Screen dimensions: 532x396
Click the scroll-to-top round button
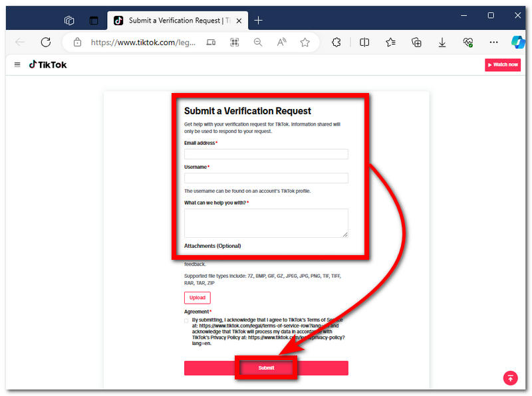pos(510,378)
